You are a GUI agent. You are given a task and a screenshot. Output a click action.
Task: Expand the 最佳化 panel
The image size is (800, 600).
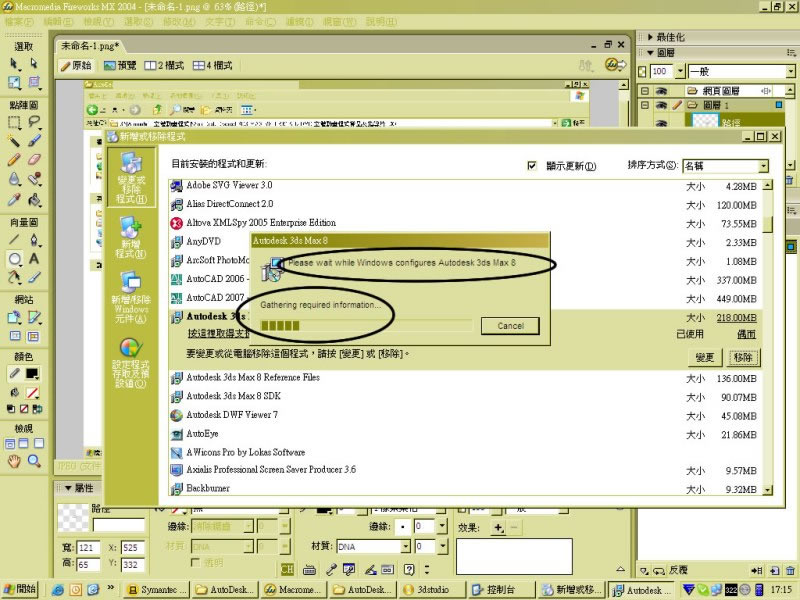coord(650,37)
